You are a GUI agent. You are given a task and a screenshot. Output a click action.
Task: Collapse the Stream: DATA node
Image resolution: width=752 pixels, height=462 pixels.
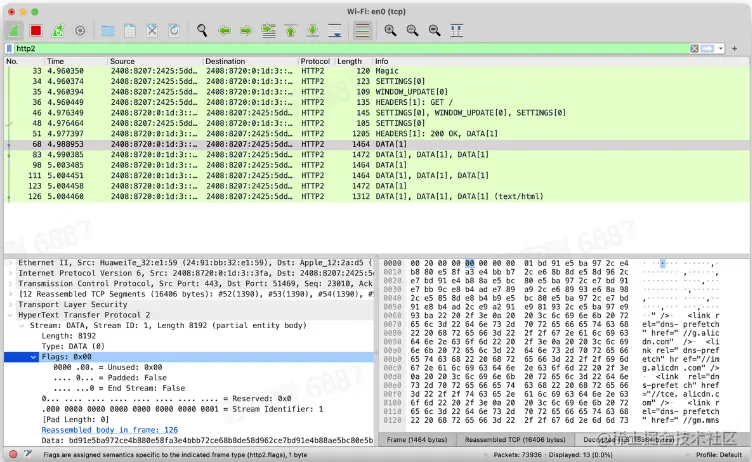point(22,326)
